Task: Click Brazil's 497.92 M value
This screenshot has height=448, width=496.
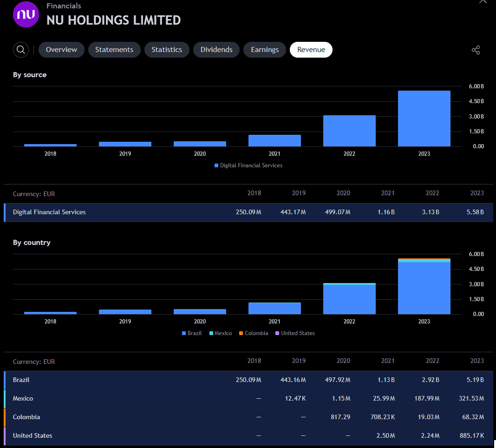Action: click(x=338, y=380)
